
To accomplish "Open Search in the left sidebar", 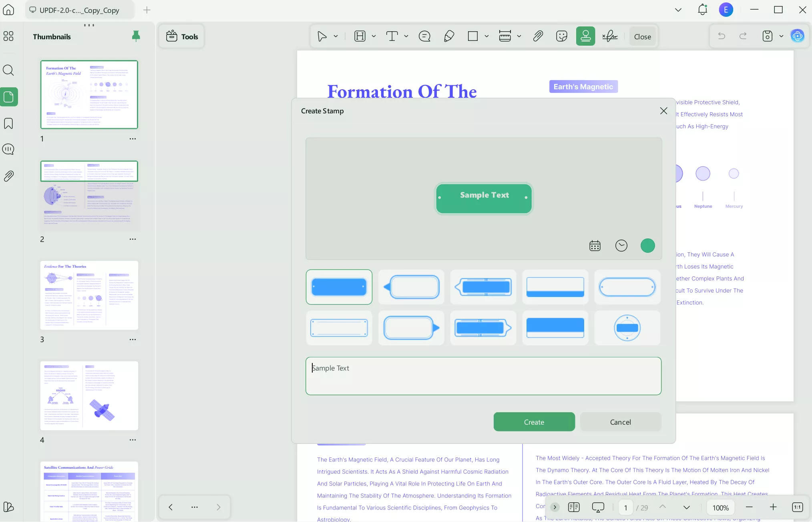I will click(x=8, y=71).
